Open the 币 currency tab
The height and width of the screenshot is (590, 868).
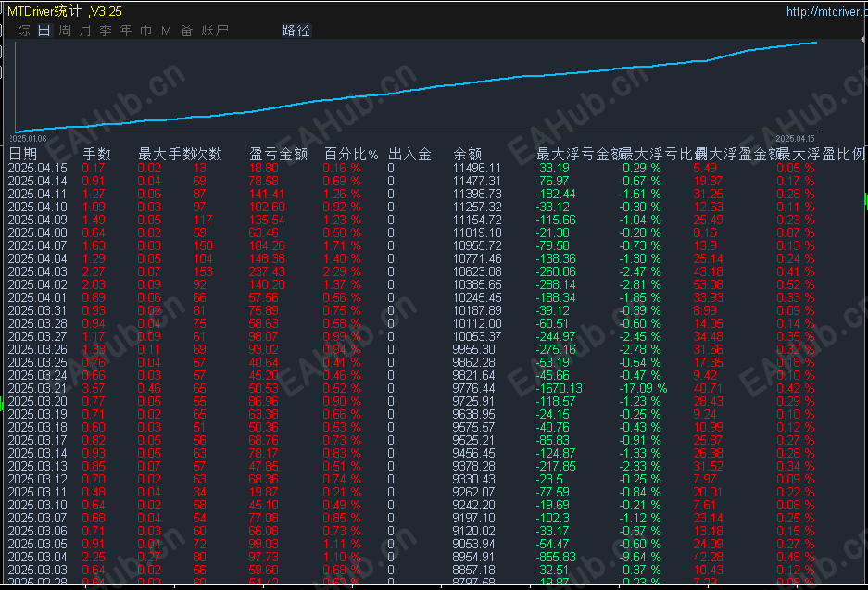(x=146, y=31)
